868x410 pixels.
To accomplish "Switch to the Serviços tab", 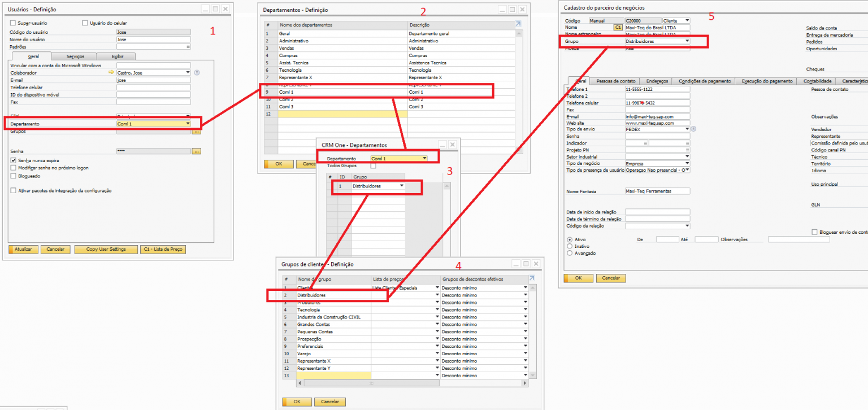I will [x=75, y=56].
